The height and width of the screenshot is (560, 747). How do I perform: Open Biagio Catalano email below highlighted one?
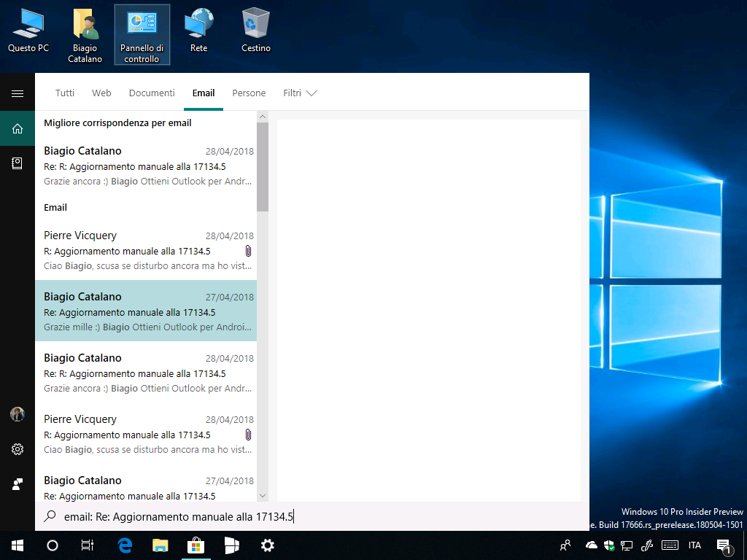click(x=146, y=373)
